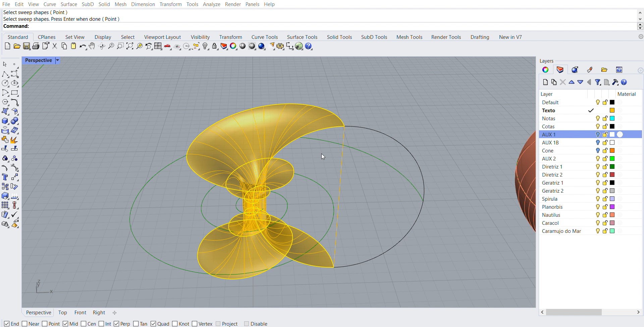
Task: Open the Surface menu
Action: coord(69,4)
